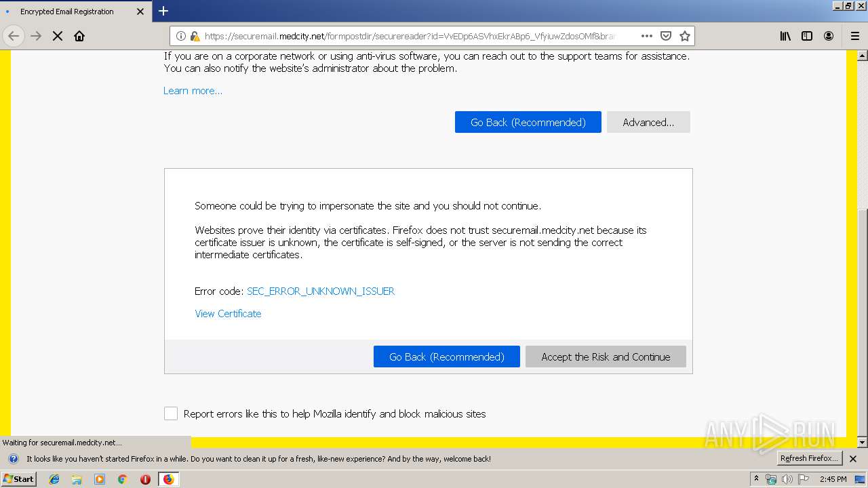Viewport: 868px width, 488px height.
Task: Launch Google Chrome from the taskbar
Action: click(122, 479)
